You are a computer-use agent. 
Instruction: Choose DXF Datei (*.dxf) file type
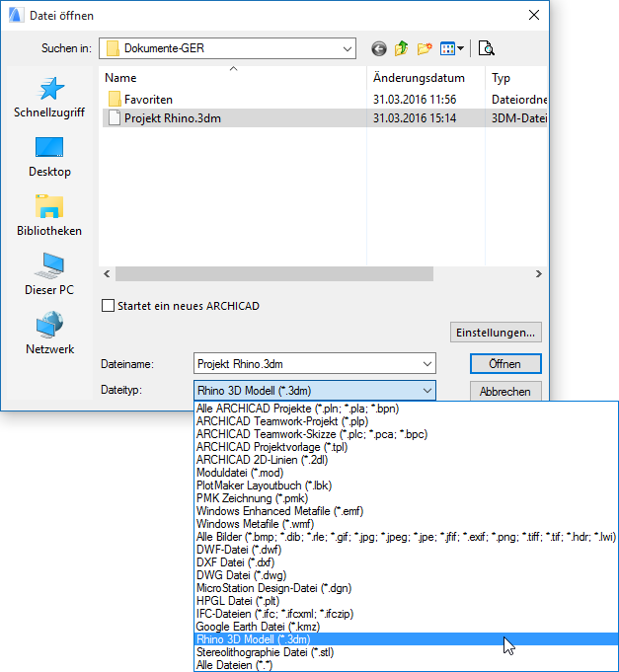pyautogui.click(x=407, y=562)
